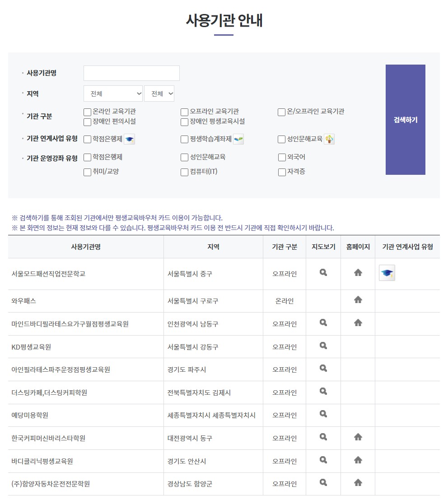Click the map view icon for 서울모드패션직업전문학교
The width and height of the screenshot is (448, 500).
(x=323, y=272)
